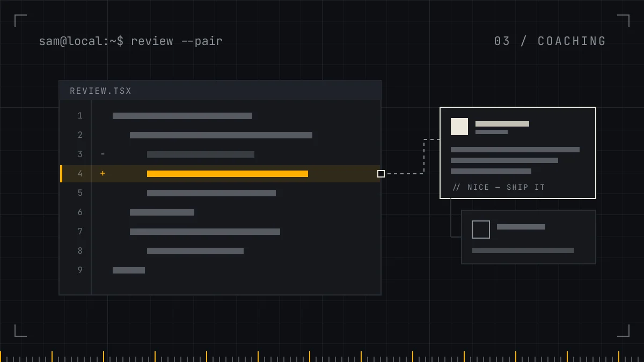Click the plus marker on line 4

[x=103, y=174]
